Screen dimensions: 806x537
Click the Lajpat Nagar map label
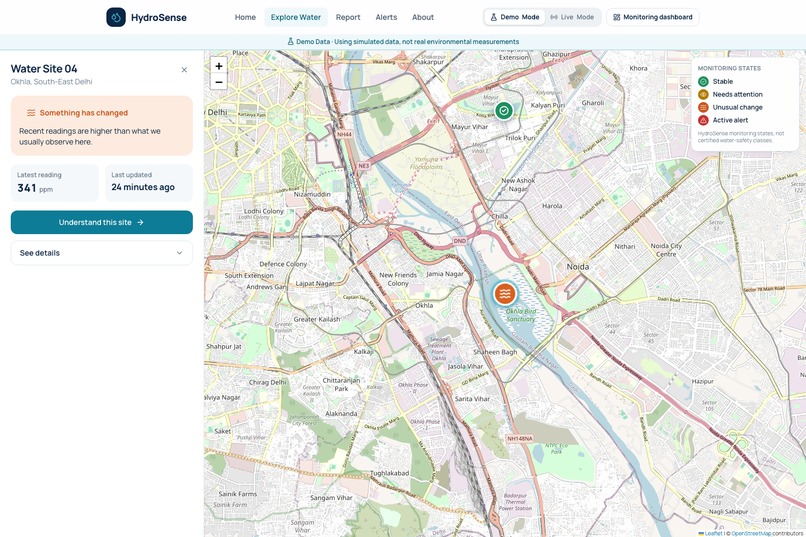click(x=315, y=283)
